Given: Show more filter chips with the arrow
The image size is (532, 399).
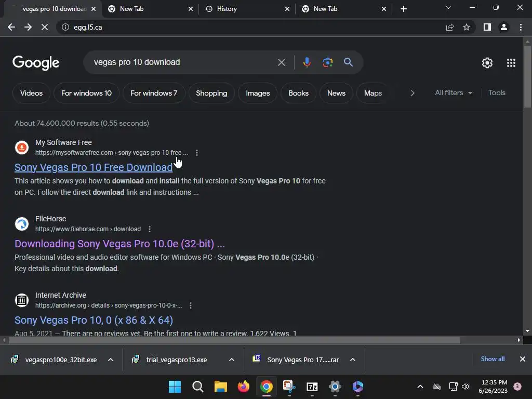Looking at the screenshot, I should [412, 93].
